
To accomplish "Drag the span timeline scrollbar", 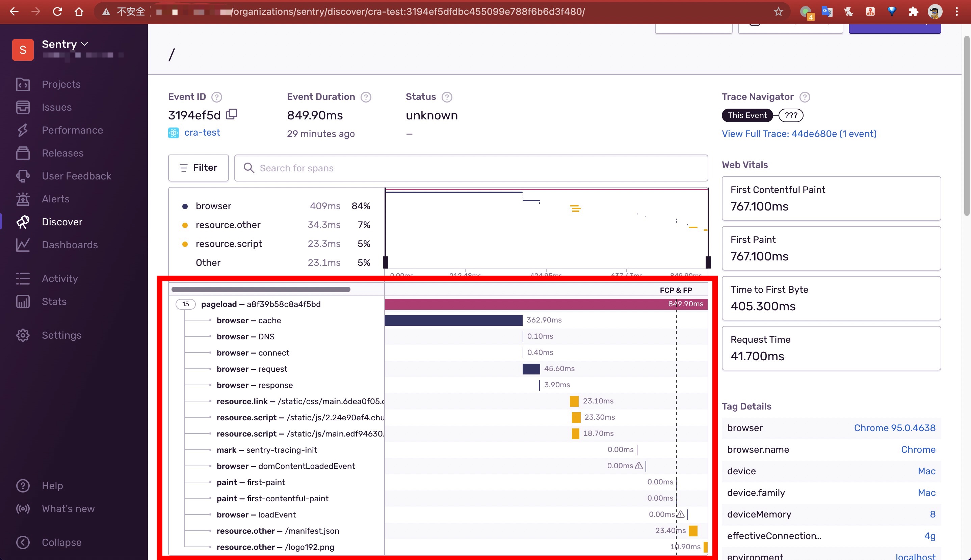I will pyautogui.click(x=260, y=289).
